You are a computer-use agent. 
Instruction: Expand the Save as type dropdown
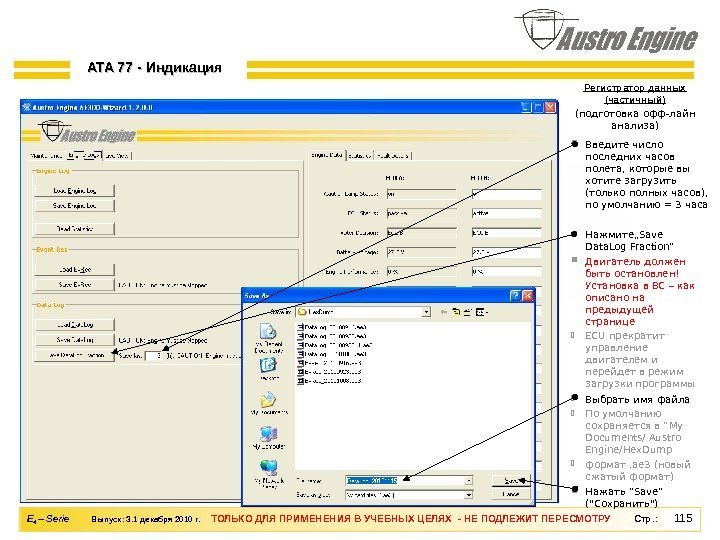click(468, 495)
